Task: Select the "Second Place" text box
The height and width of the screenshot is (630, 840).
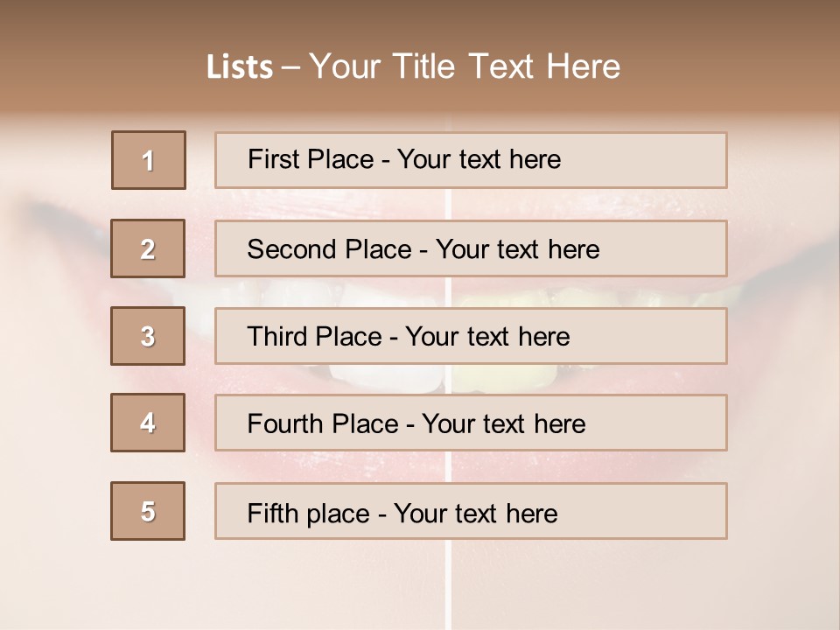Action: coord(471,248)
